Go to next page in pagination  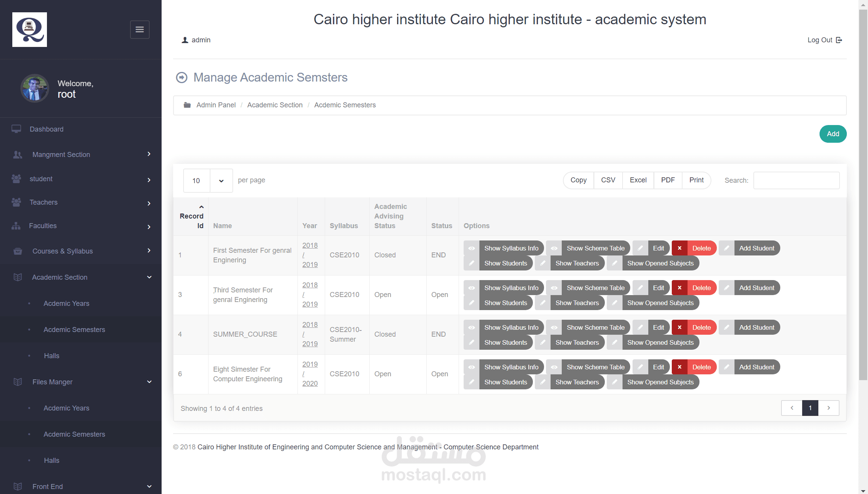pyautogui.click(x=828, y=408)
